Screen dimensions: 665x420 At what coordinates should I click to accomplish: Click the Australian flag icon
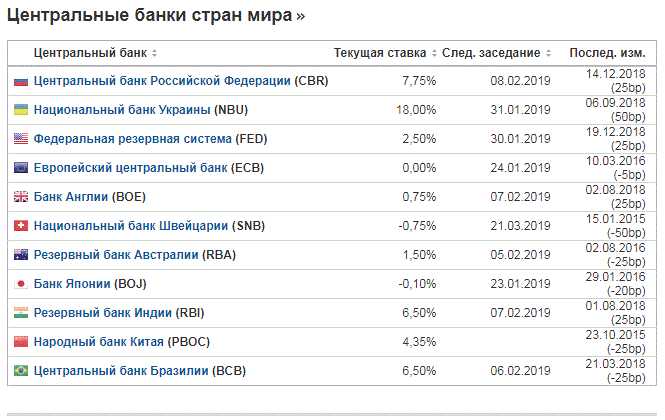tap(21, 255)
